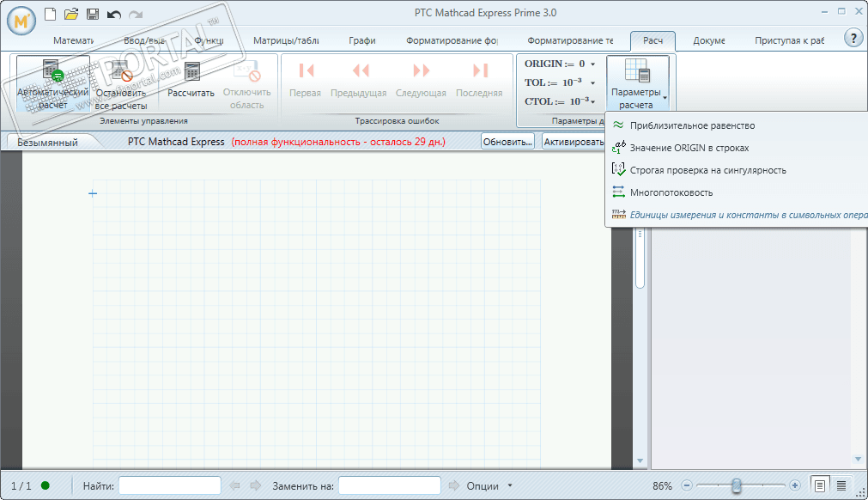Click the Активировать button
Screen dimensions: 868x500
(574, 142)
